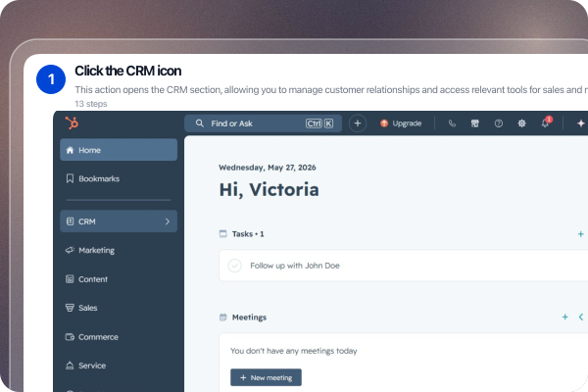Open the settings gear icon
Screen dimensions: 588x392
(x=521, y=123)
